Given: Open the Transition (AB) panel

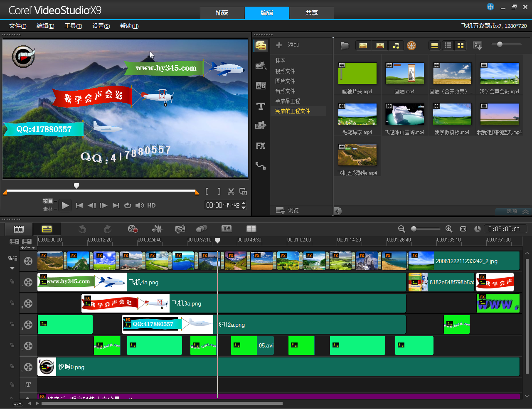Looking at the screenshot, I should 261,86.
